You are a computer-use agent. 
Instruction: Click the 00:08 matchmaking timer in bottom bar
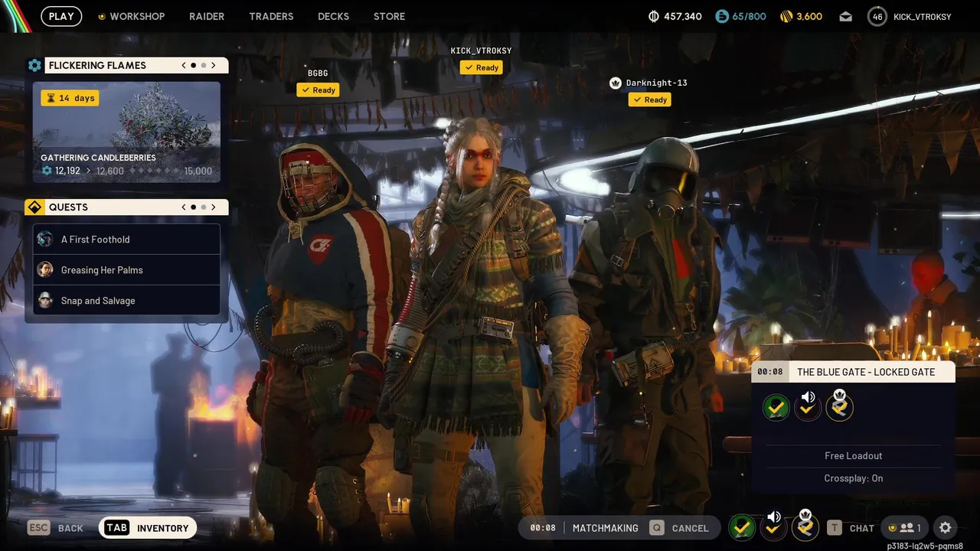tap(543, 528)
